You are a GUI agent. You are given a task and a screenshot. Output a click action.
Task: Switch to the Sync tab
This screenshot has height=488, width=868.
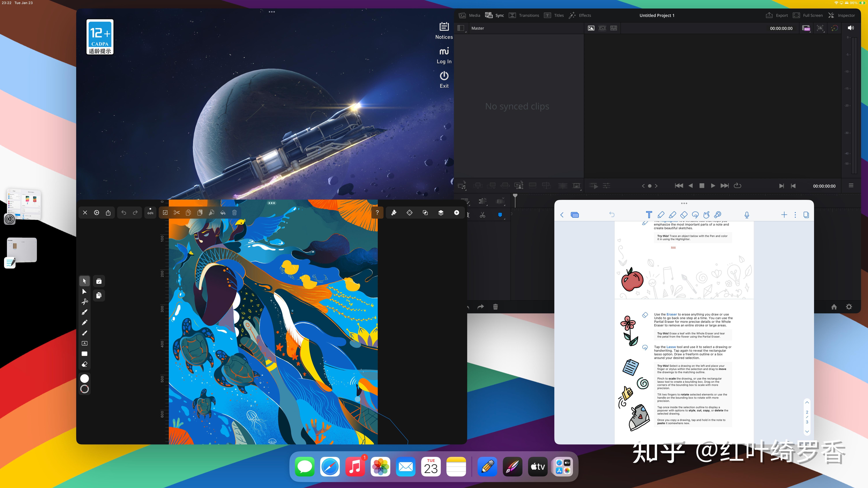click(494, 15)
